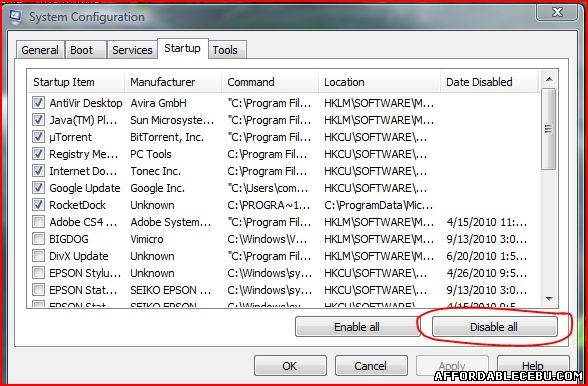Image resolution: width=588 pixels, height=386 pixels.
Task: Click the Cancel button
Action: point(370,366)
